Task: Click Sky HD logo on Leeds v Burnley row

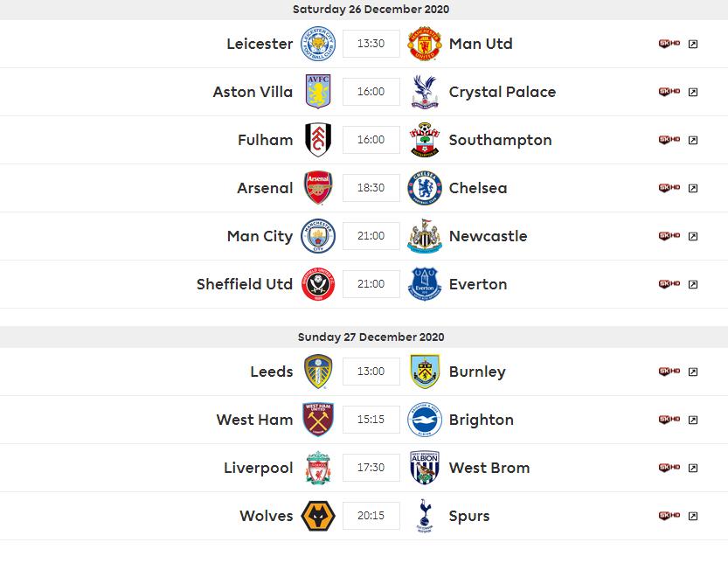Action: coord(669,372)
